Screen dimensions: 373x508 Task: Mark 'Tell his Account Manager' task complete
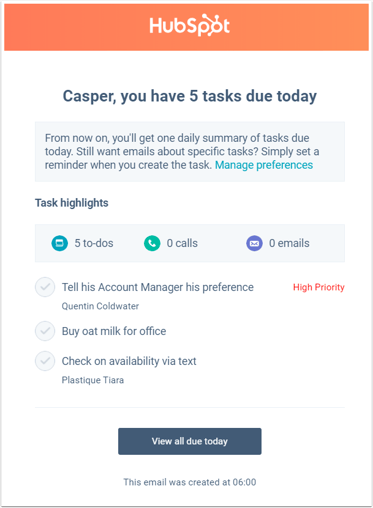point(45,287)
